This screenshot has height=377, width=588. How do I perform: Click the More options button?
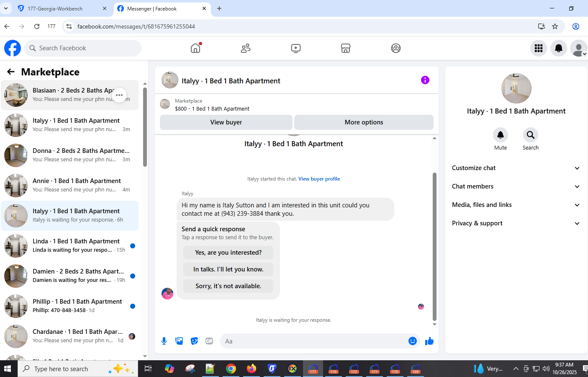364,122
